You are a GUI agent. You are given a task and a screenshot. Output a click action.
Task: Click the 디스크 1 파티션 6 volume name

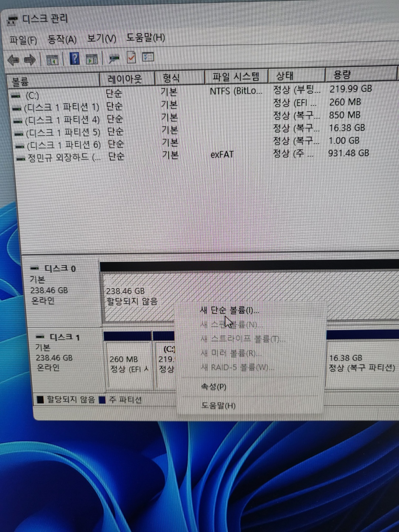[x=64, y=145]
